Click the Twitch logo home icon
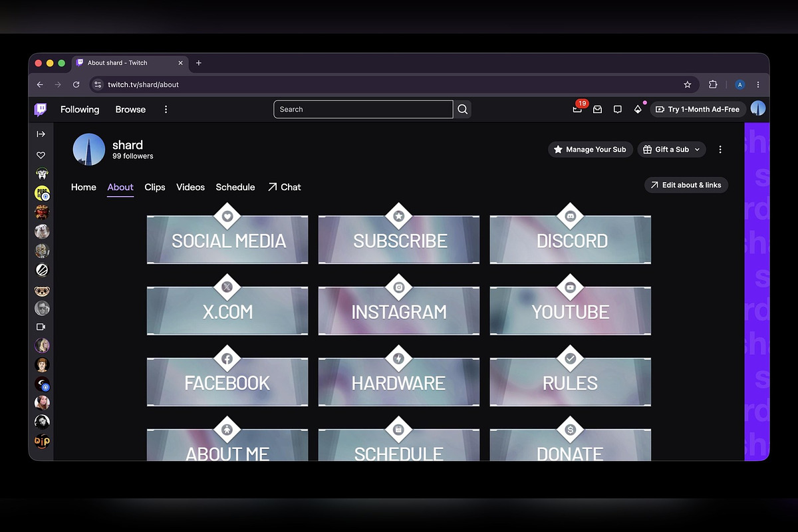The image size is (798, 532). click(41, 110)
